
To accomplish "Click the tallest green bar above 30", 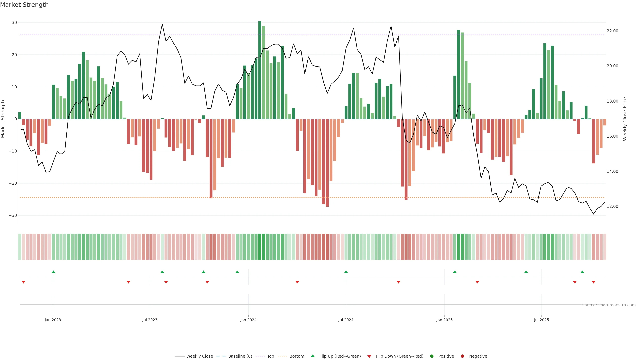I will click(x=260, y=70).
